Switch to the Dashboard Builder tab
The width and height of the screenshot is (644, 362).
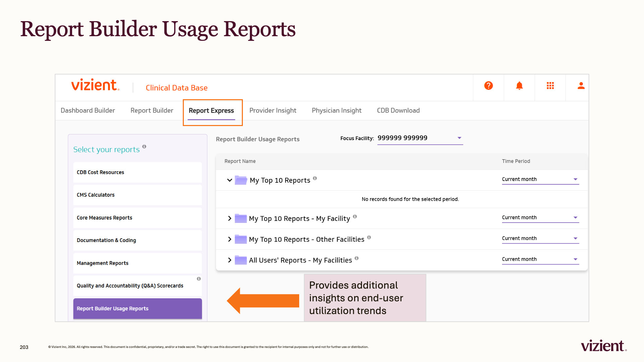coord(88,110)
